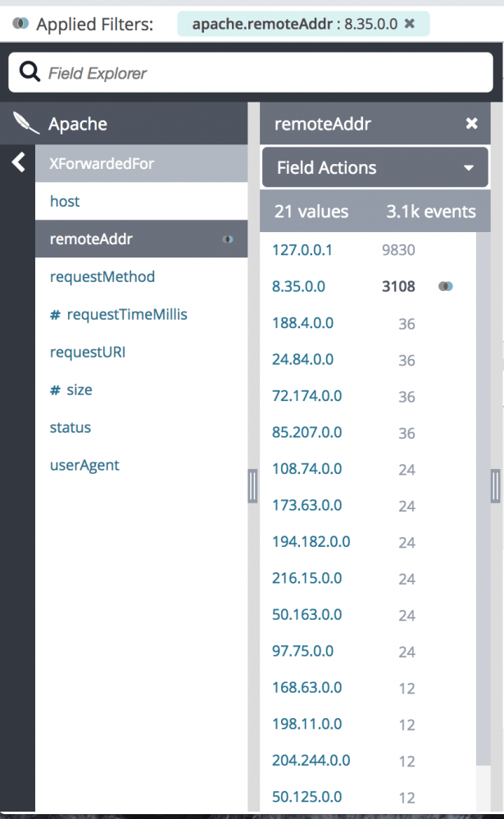Toggle filter icon on remoteAddr field
This screenshot has height=819, width=504.
click(228, 239)
